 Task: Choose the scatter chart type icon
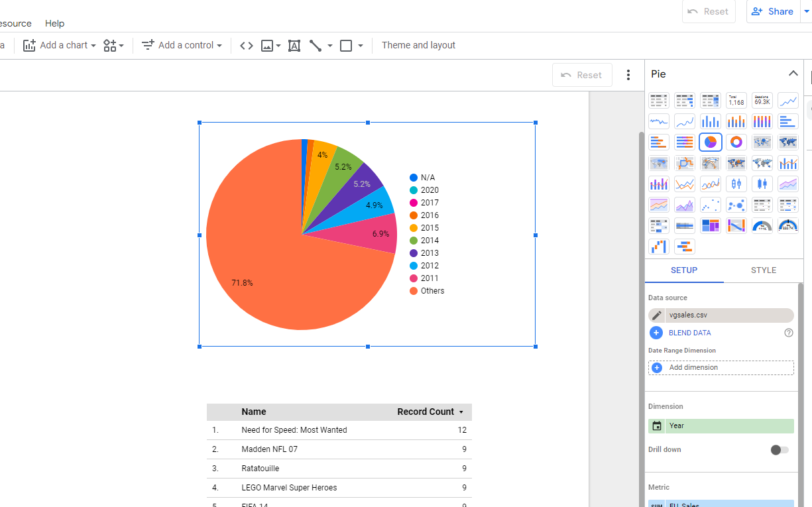[x=711, y=204]
